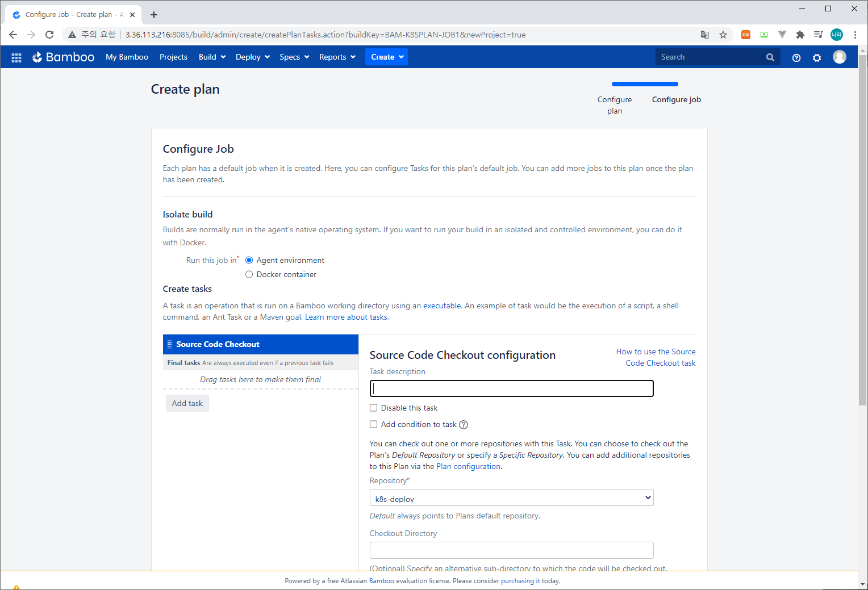Viewport: 868px width, 590px height.
Task: Click the Chrome profile avatar
Action: [837, 35]
